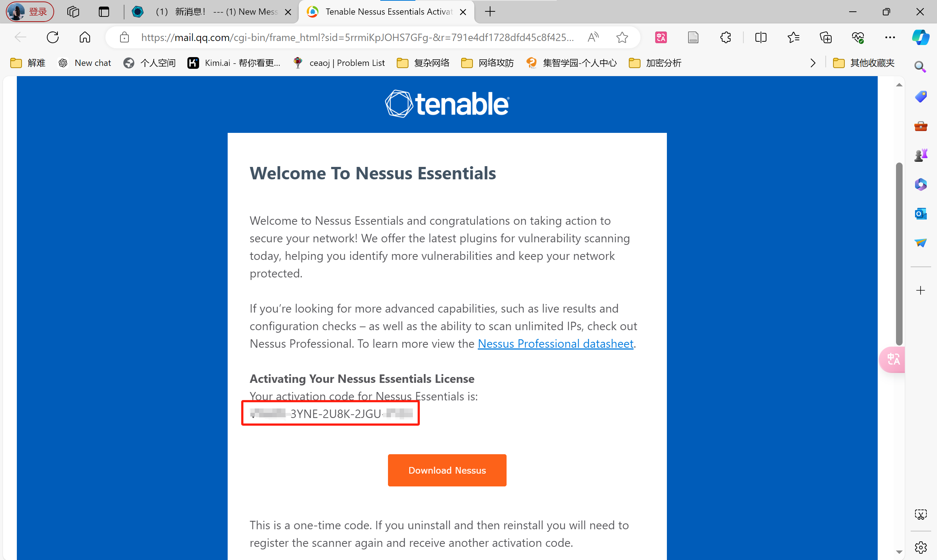The width and height of the screenshot is (937, 560).
Task: Open the 其他收藏夹 folder
Action: tap(863, 63)
